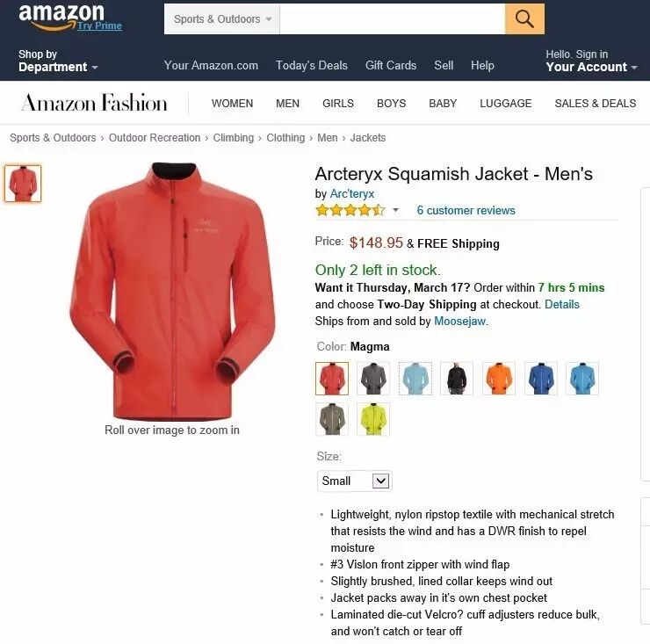
Task: Open the Size dropdown showing Small
Action: coord(355,481)
